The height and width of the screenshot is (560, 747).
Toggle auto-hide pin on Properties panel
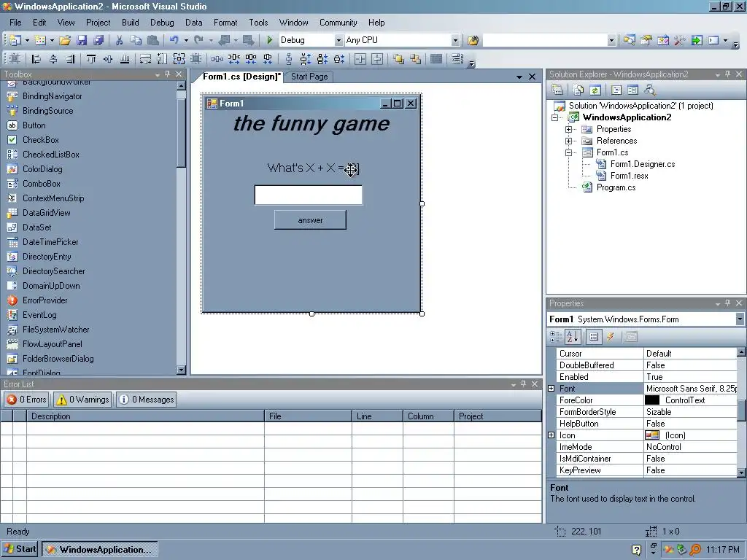tap(728, 303)
